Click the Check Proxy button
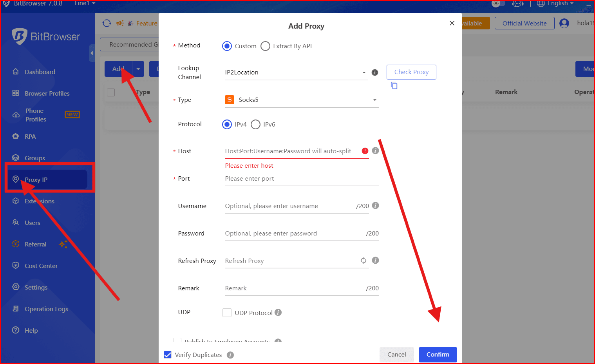This screenshot has height=364, width=595. (411, 72)
